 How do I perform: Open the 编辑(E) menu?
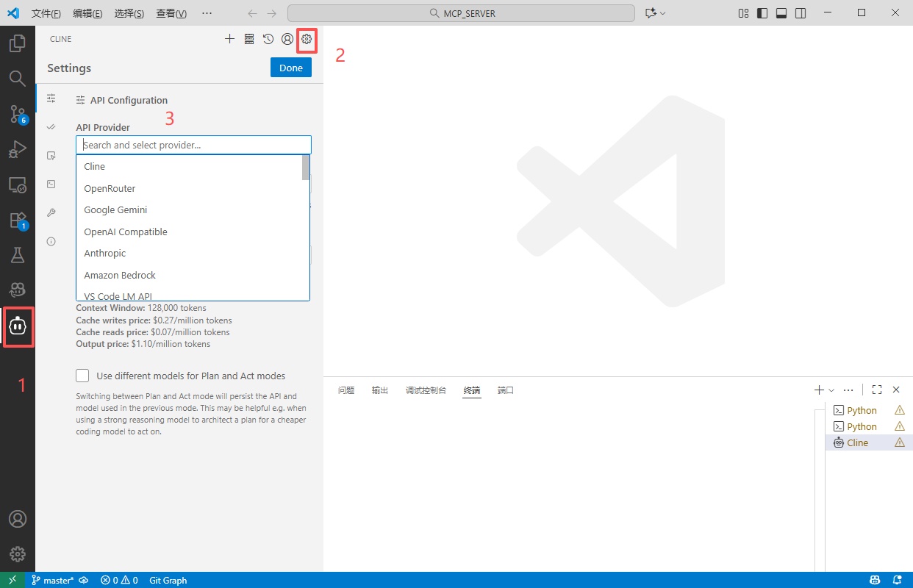[88, 13]
